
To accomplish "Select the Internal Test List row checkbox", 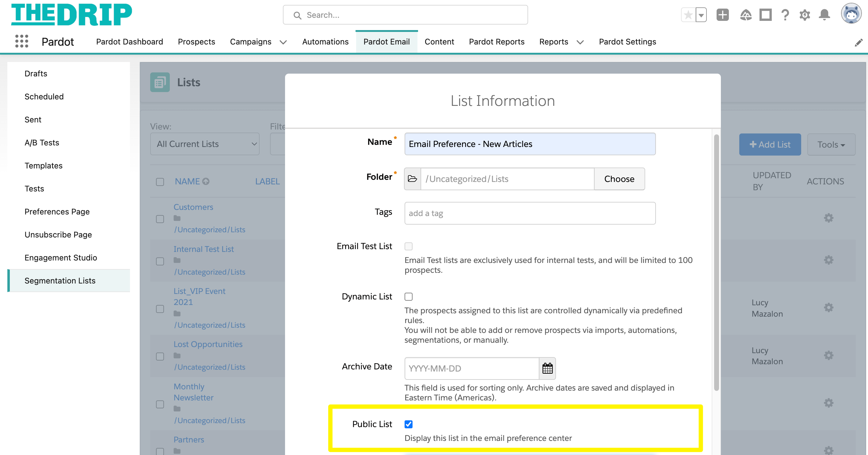I will 160,261.
